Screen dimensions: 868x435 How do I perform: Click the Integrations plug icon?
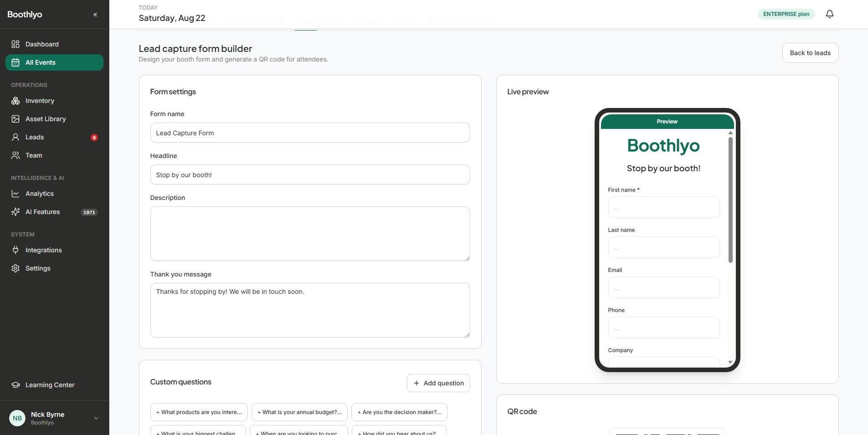point(15,250)
